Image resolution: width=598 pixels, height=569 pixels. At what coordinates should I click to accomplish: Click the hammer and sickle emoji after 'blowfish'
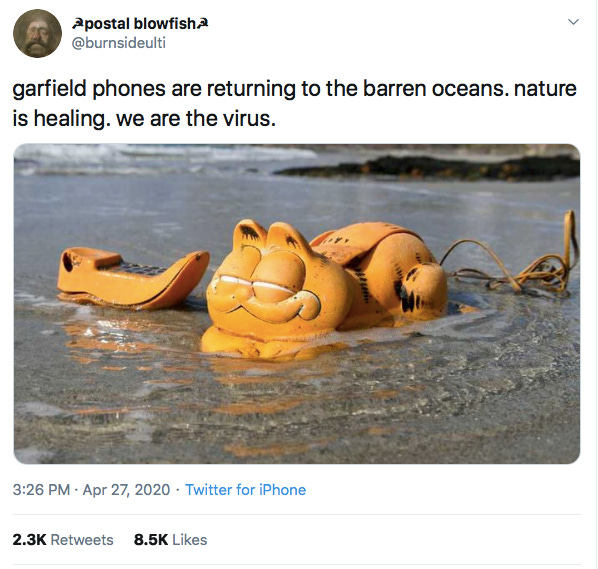[203, 24]
